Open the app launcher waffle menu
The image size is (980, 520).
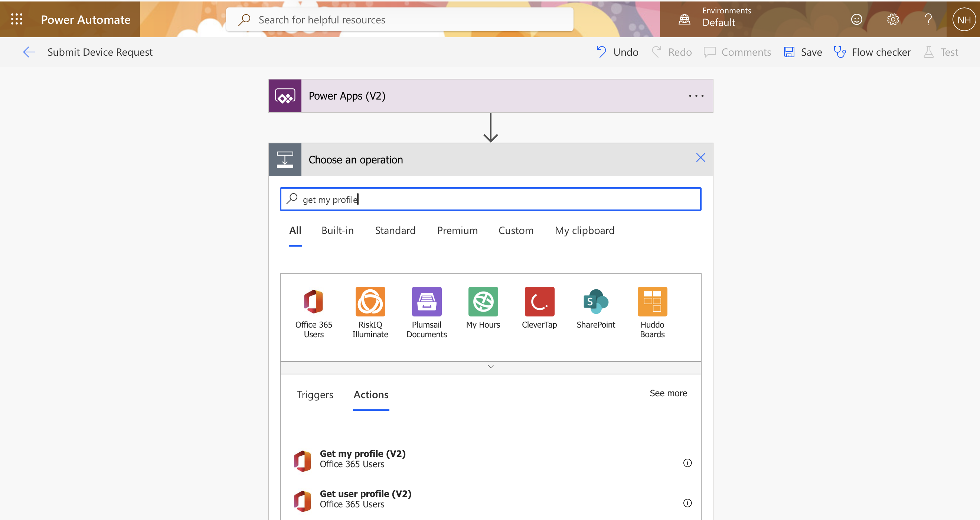[x=17, y=19]
